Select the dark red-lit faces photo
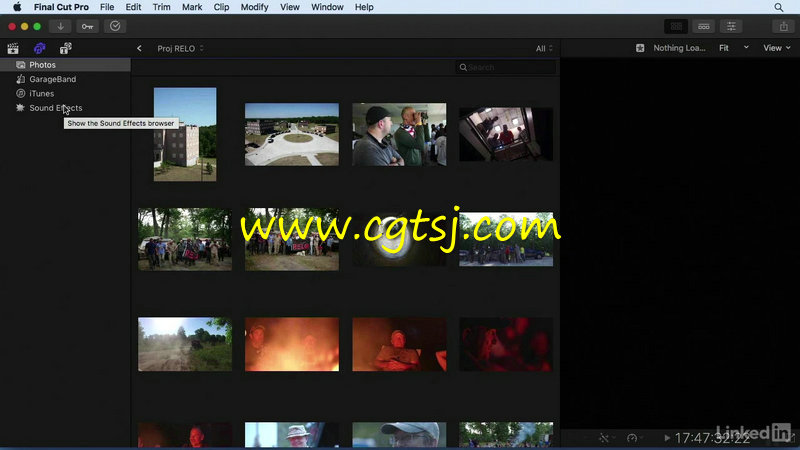The image size is (800, 450). 506,344
